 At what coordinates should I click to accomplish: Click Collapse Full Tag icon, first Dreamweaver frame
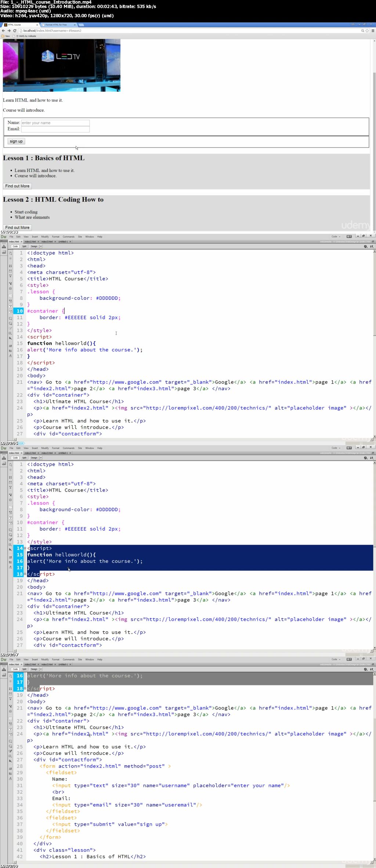pos(10,266)
